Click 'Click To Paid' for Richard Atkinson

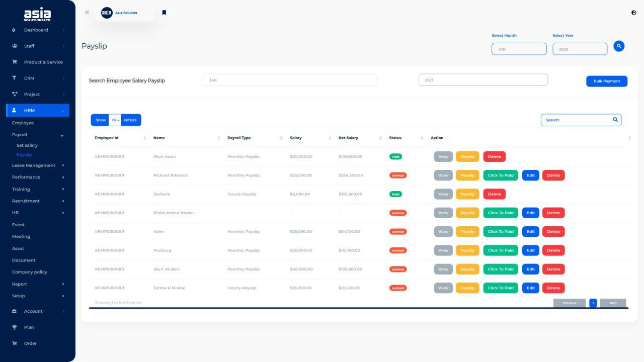[x=501, y=175]
